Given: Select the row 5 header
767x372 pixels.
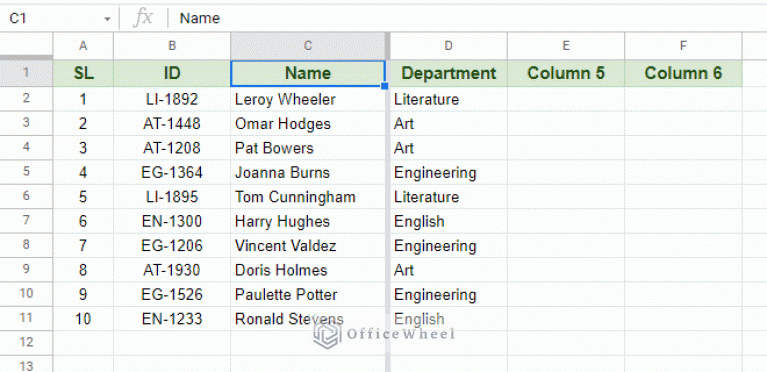Looking at the screenshot, I should click(26, 172).
